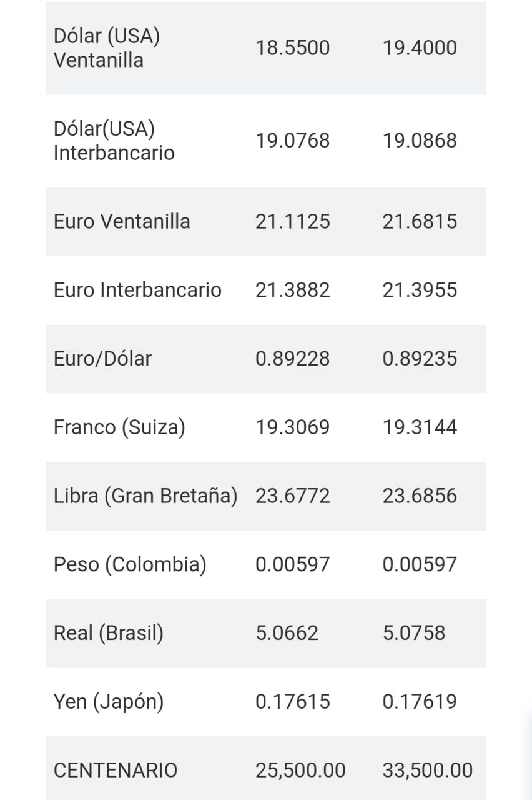Click the Dólar (USA) Ventanilla row label
Viewport: 532px width, 800px height.
(107, 48)
